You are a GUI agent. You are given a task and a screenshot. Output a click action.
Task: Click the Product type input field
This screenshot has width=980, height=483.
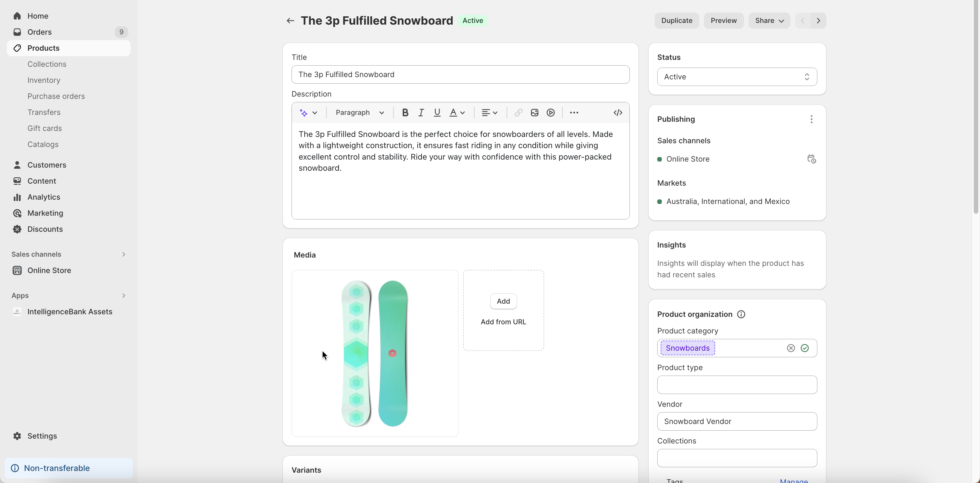(737, 385)
